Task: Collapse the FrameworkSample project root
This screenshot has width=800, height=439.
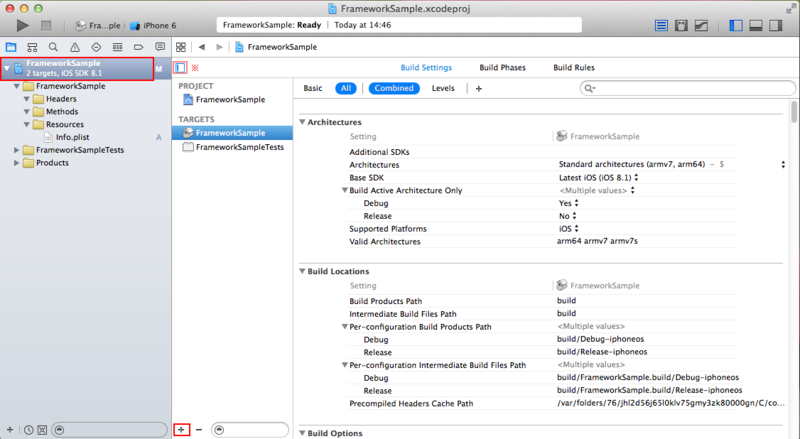Action: tap(7, 68)
